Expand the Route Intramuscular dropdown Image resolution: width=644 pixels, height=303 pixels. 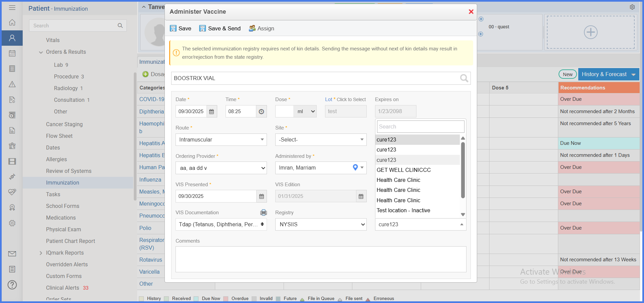221,139
